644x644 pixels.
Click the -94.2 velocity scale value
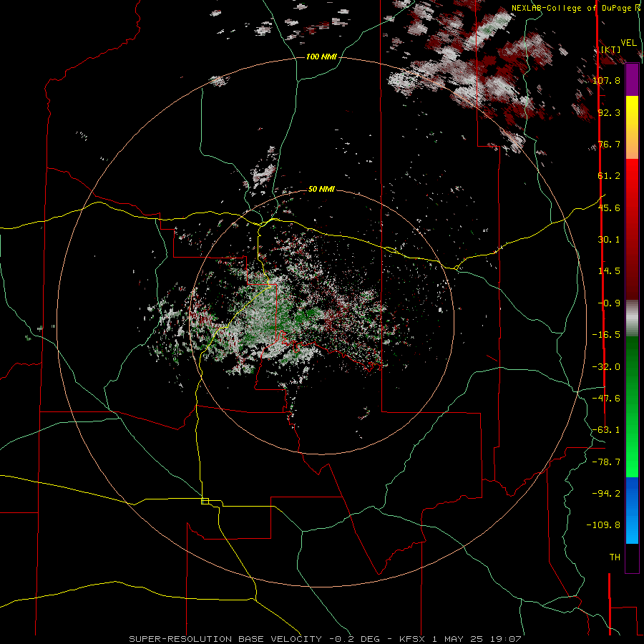(606, 493)
